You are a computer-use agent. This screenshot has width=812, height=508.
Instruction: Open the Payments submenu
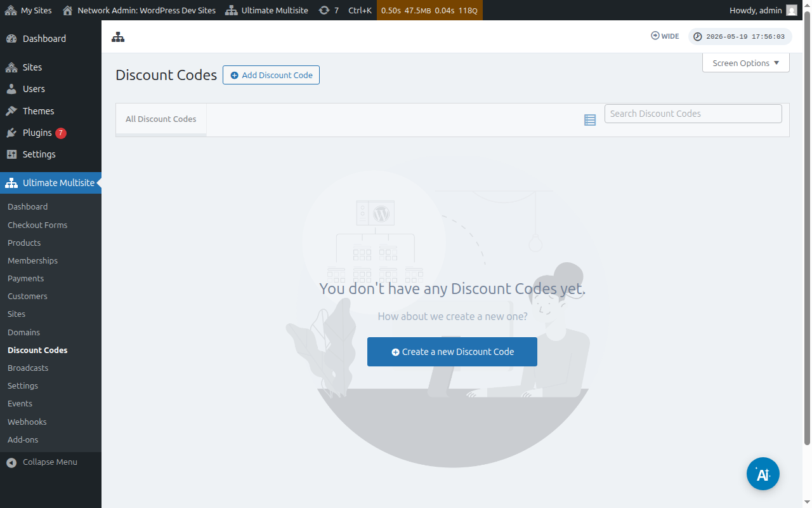point(25,278)
